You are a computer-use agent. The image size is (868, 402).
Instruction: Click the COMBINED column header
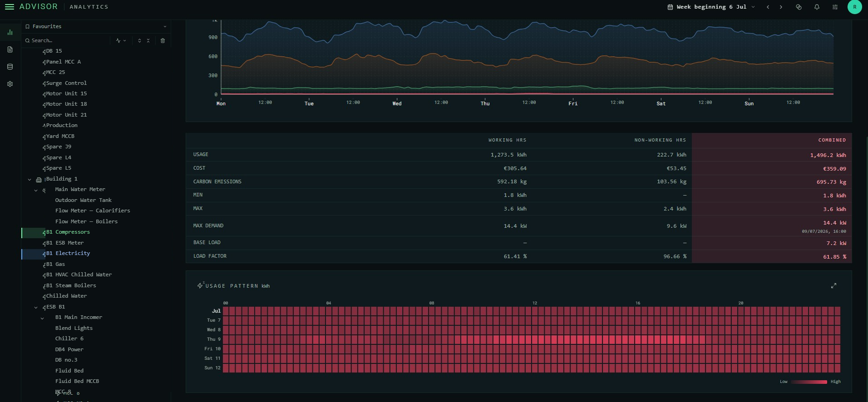(x=832, y=140)
